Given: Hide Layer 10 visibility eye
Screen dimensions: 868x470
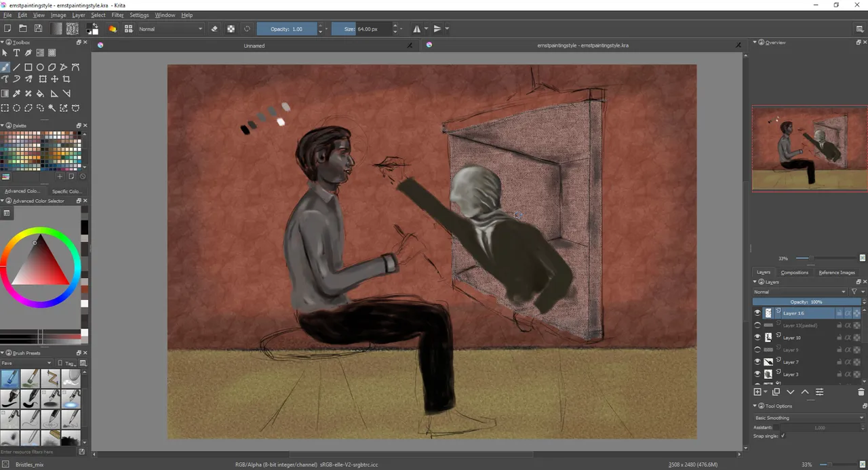Looking at the screenshot, I should point(757,337).
